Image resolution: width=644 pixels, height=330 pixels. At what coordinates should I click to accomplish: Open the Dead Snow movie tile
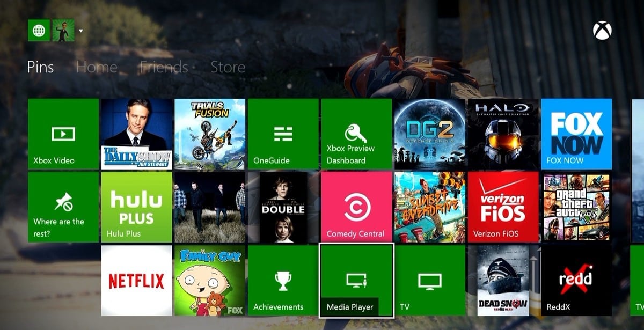[x=503, y=281]
